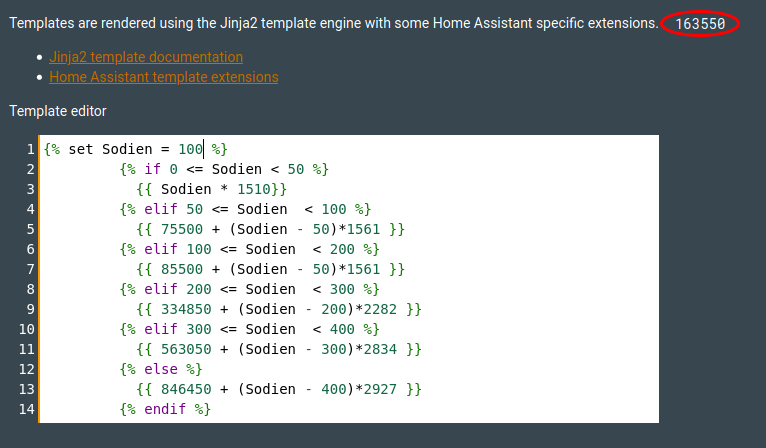Click code line '{% if 0 <= Sodien < 50 %}'
This screenshot has width=766, height=448.
pos(224,169)
